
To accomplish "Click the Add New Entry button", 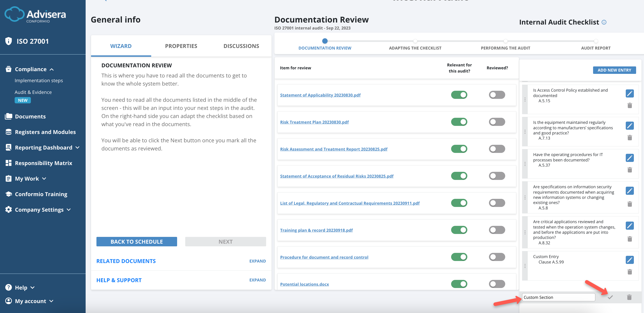I will click(x=614, y=70).
